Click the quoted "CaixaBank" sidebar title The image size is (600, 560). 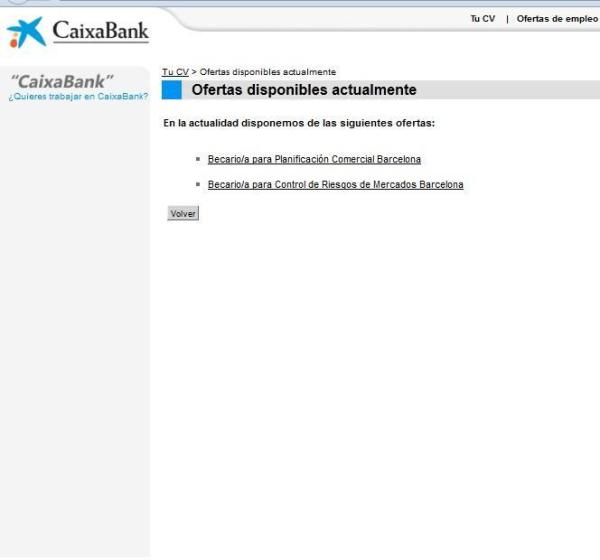coord(63,81)
